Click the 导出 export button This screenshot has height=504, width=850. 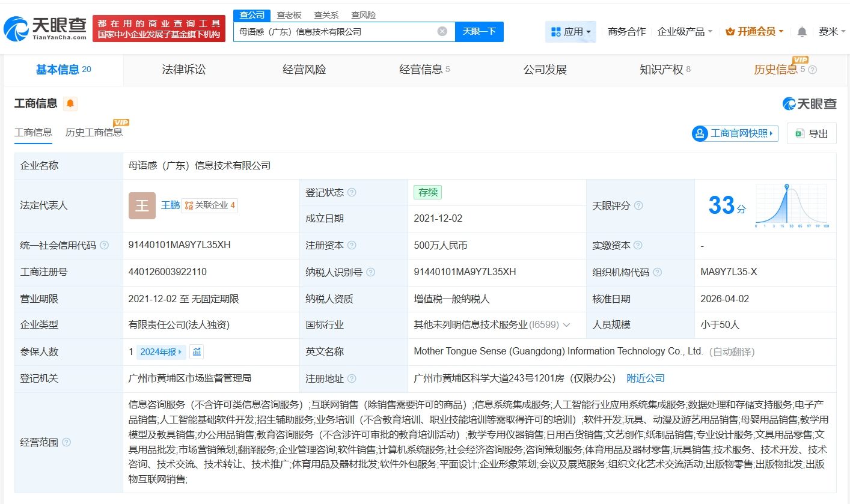(x=812, y=133)
